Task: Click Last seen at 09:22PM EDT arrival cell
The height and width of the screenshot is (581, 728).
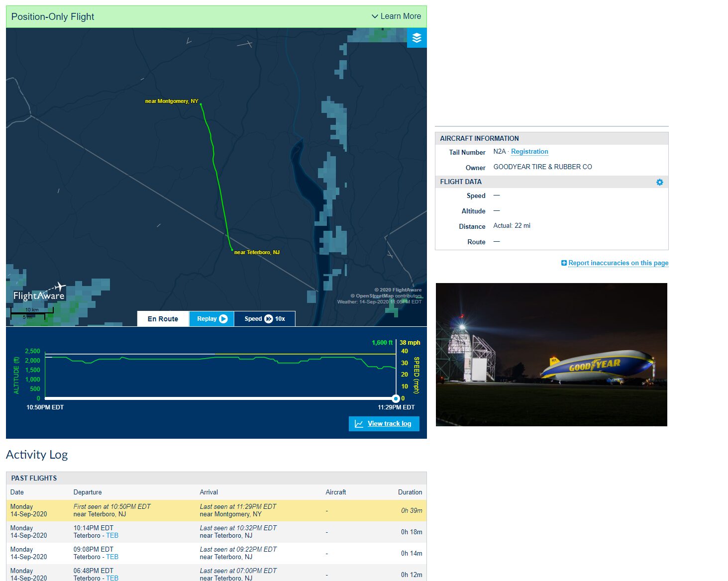Action: (238, 550)
